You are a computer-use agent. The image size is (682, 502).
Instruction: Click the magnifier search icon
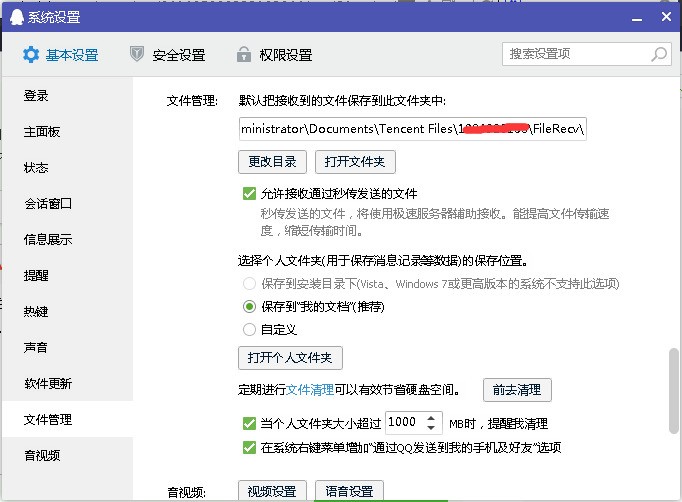pyautogui.click(x=659, y=54)
